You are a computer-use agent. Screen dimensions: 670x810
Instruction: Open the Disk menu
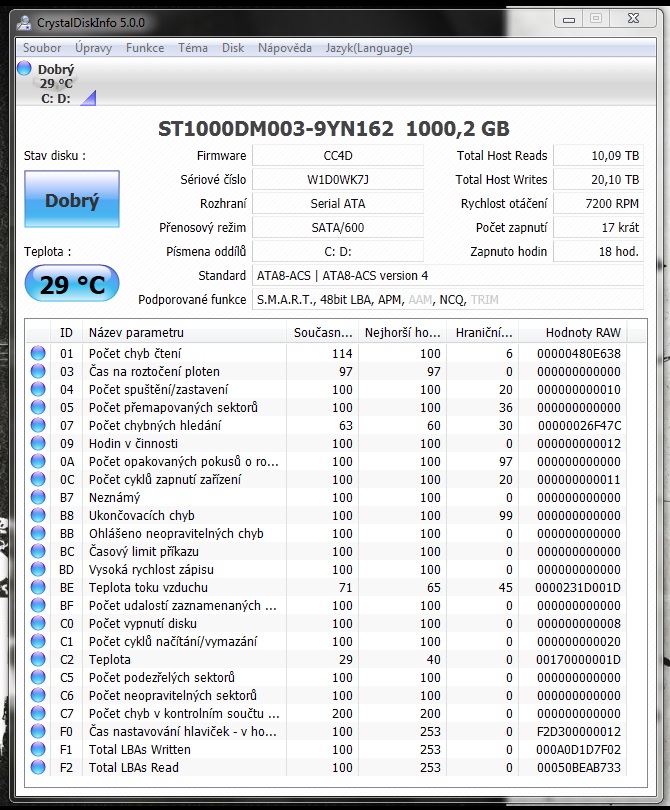coord(232,48)
